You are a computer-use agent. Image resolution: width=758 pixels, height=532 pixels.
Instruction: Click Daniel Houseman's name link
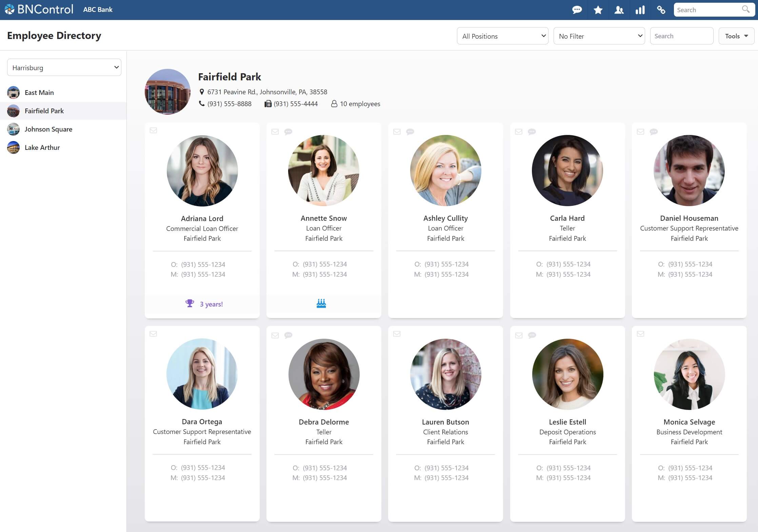point(689,218)
